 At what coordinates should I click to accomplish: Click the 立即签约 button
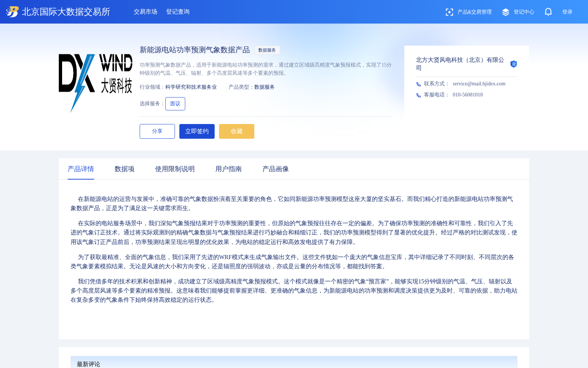point(197,131)
